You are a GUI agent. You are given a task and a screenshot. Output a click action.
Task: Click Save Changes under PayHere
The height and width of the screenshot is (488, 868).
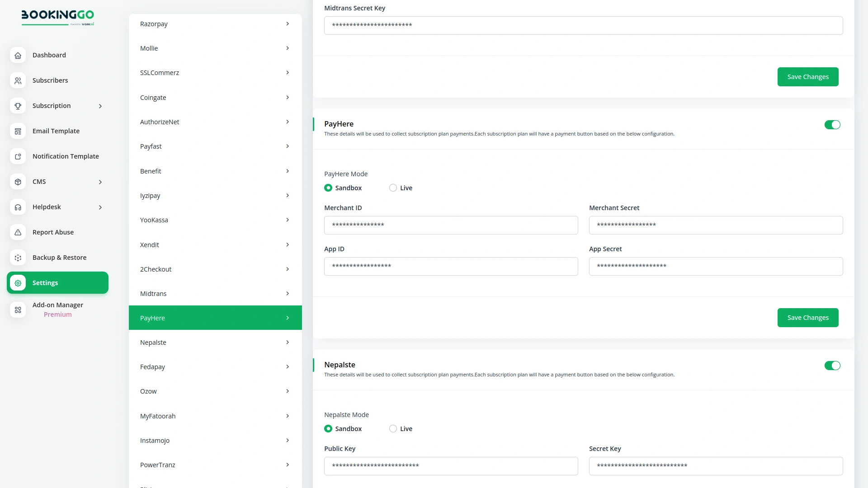(807, 317)
